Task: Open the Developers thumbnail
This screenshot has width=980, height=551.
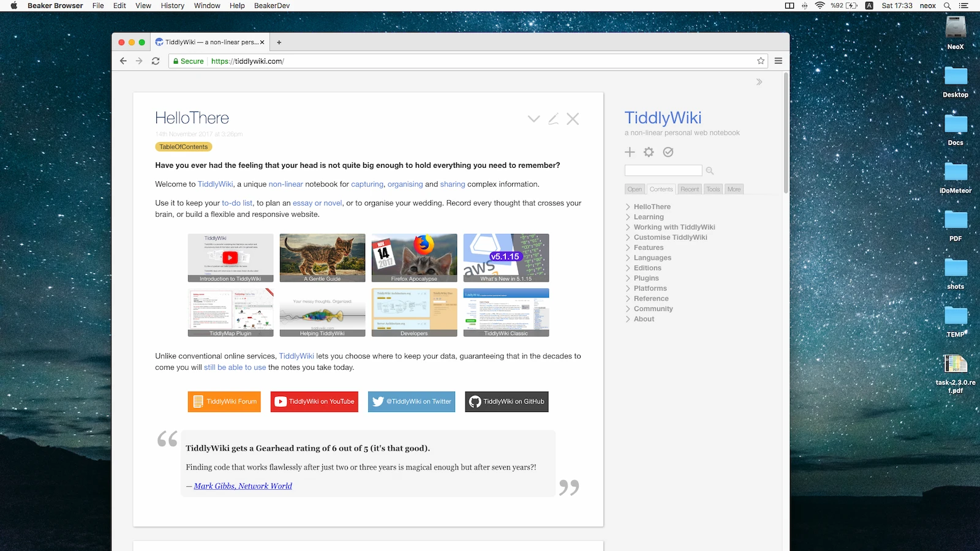Action: click(414, 312)
